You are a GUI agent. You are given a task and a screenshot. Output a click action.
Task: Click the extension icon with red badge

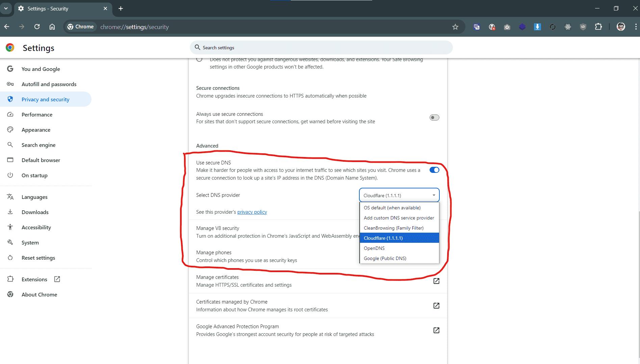(492, 27)
